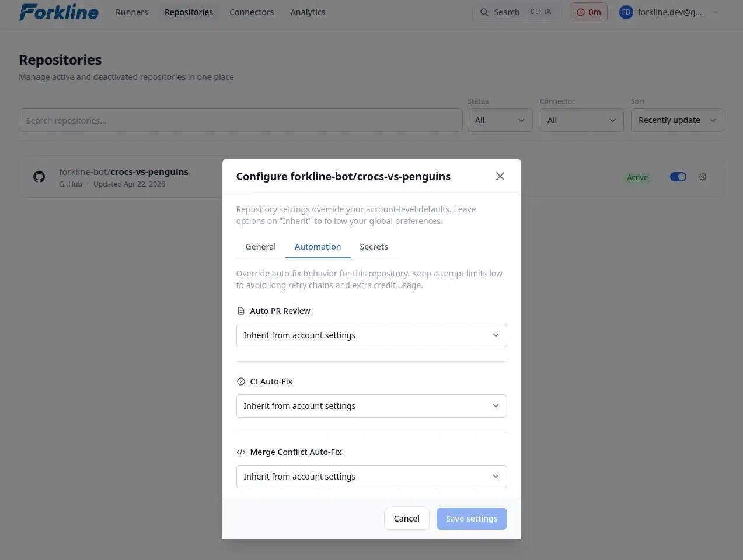This screenshot has height=560, width=743.
Task: Click the forkline.dev account email
Action: pyautogui.click(x=669, y=12)
